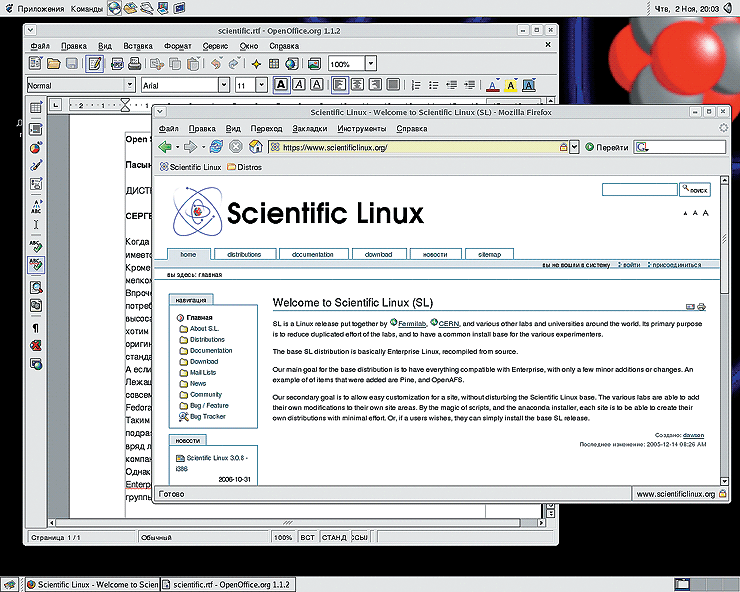Open file folder icon in OpenOffice toolbar
This screenshot has height=592, width=740.
[53, 63]
